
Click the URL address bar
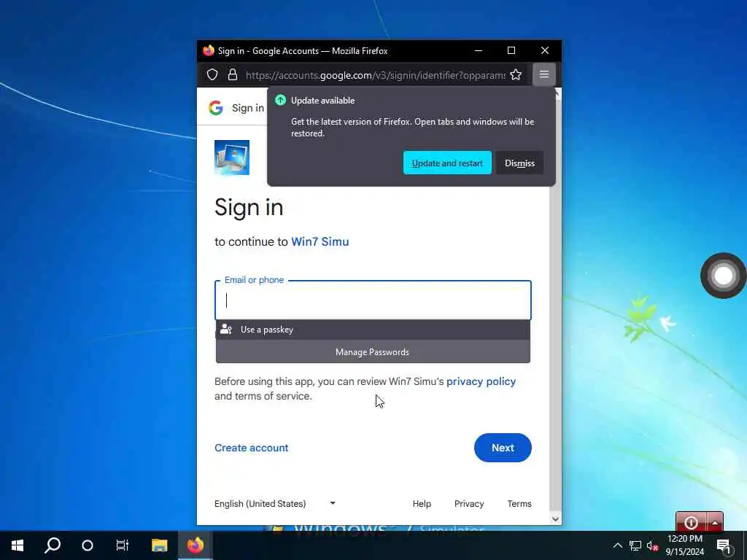(376, 75)
